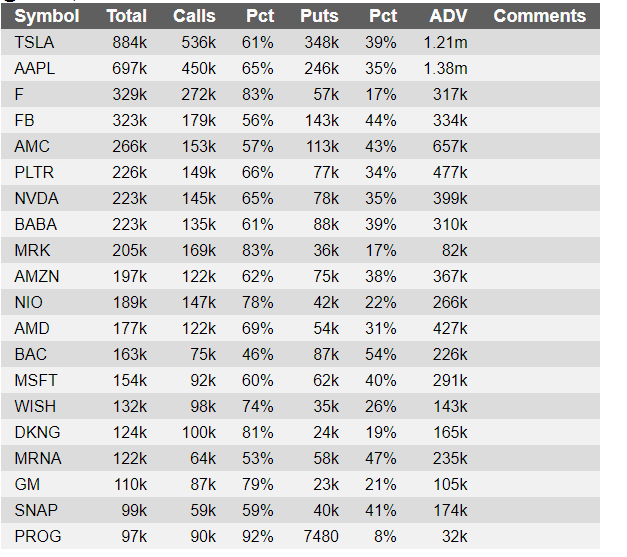The width and height of the screenshot is (627, 557).
Task: Click the AMZN symbol
Action: click(37, 276)
